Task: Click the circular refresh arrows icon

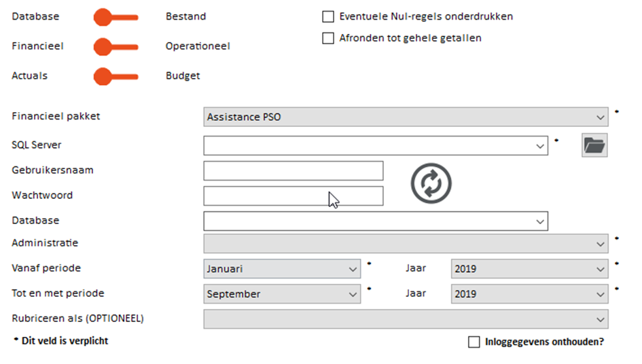Action: (x=431, y=183)
